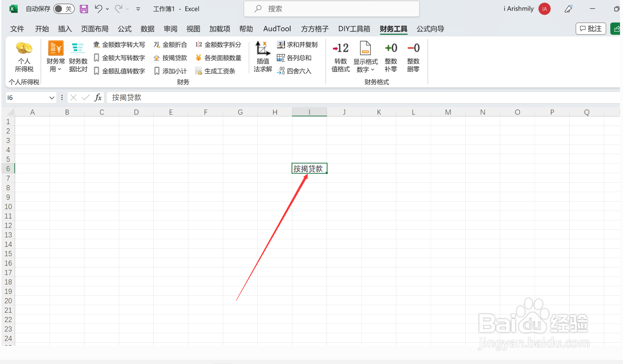Viewport: 623px width, 364px height.
Task: Apply 四舍六入 rounding
Action: [294, 71]
